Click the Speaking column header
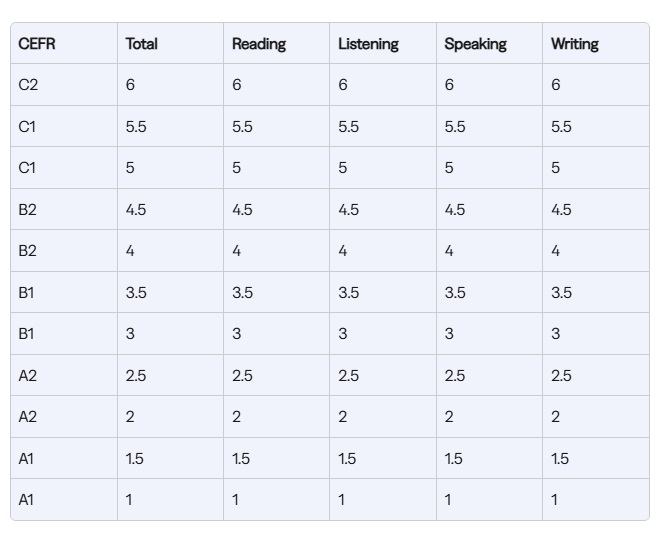This screenshot has width=660, height=537. point(475,44)
